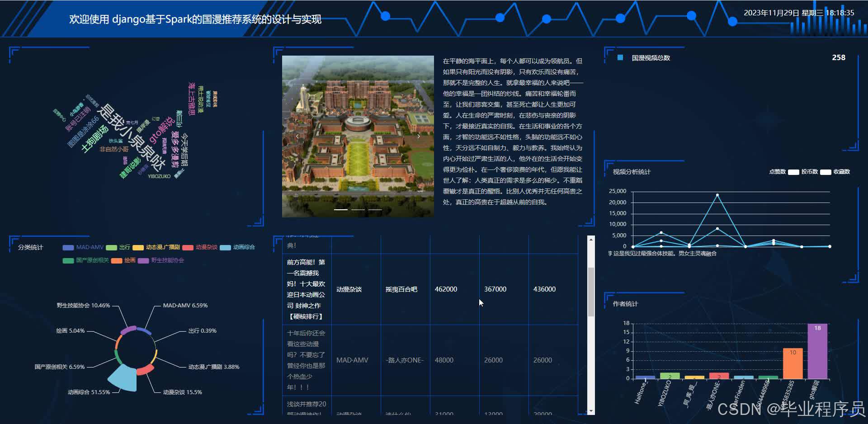
Task: Toggle 出行 in the 分类统计 legend
Action: pyautogui.click(x=118, y=247)
